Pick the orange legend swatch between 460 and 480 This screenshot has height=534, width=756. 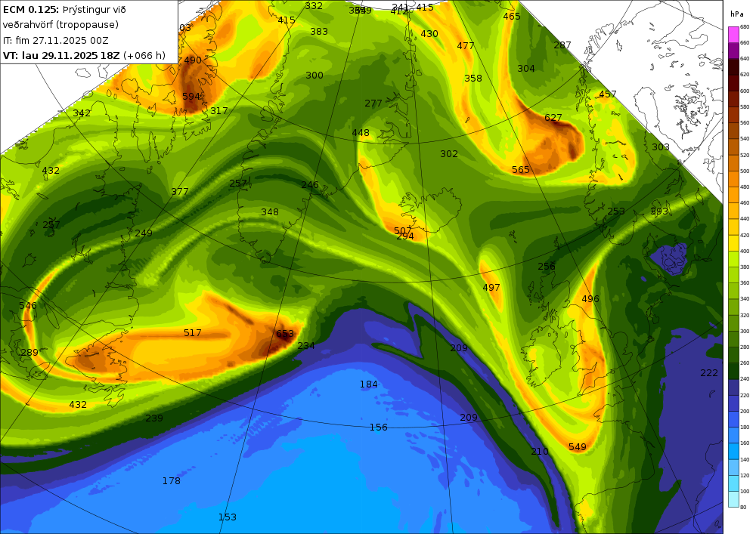733,195
